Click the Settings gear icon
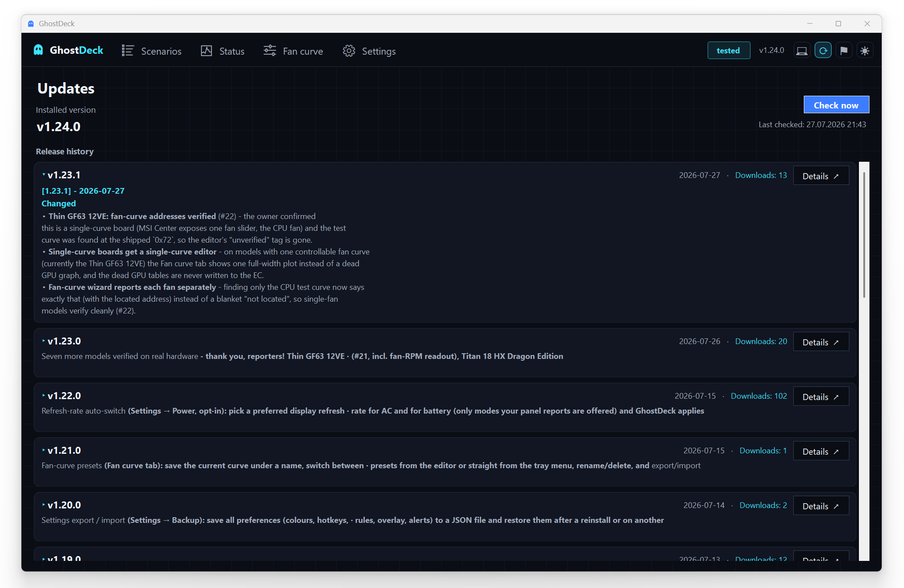Viewport: 904px width, 588px height. (349, 51)
